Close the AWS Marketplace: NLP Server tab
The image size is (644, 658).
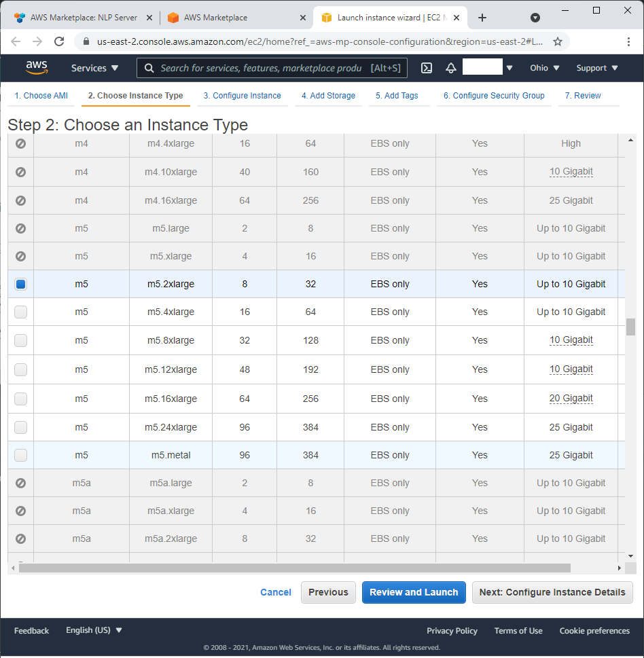tap(149, 18)
